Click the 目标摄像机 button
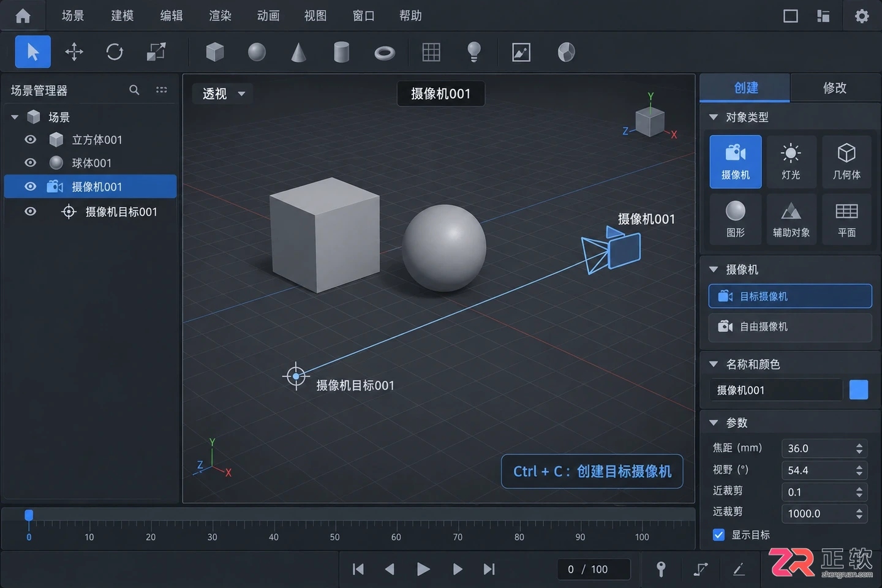This screenshot has width=882, height=588. (790, 296)
